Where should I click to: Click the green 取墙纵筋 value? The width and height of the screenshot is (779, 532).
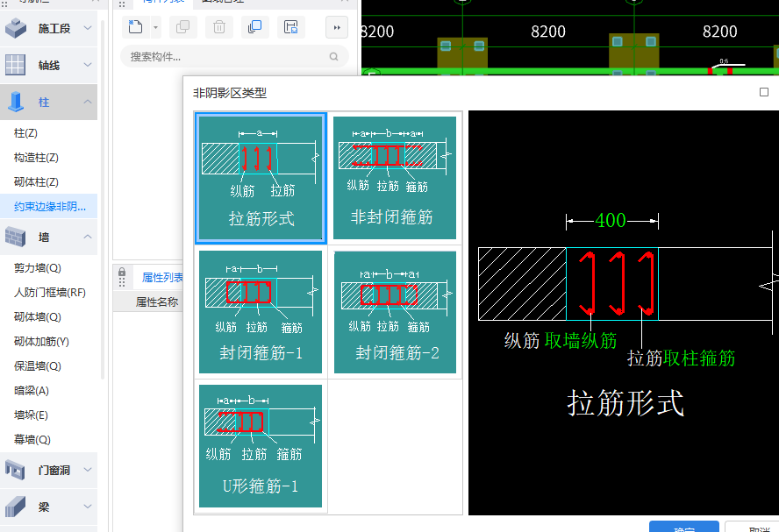coord(580,341)
